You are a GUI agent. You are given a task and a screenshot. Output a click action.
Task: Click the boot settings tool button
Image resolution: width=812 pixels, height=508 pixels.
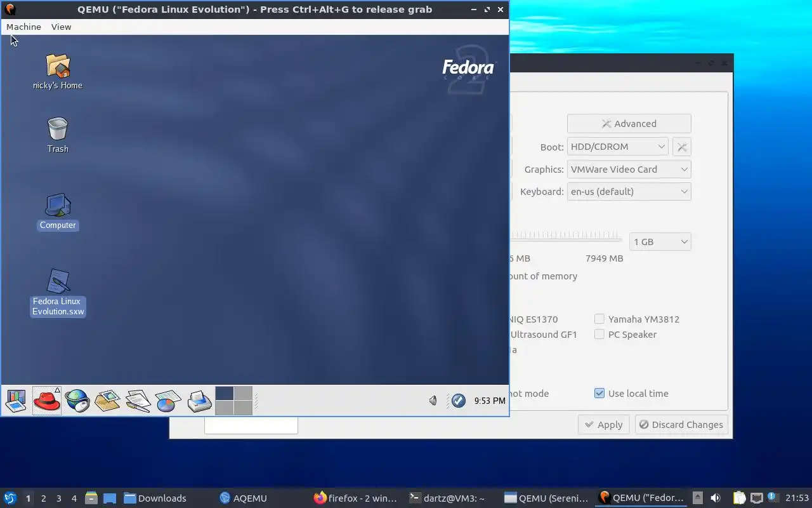click(681, 147)
